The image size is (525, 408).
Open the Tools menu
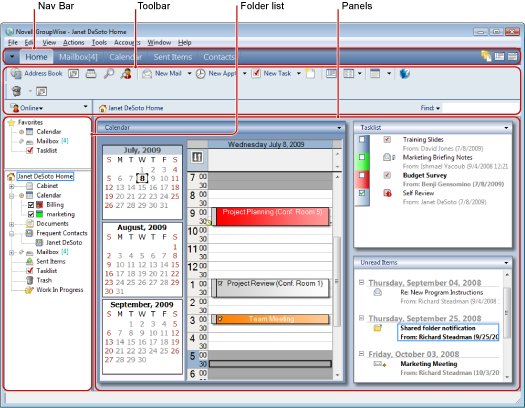(x=99, y=43)
